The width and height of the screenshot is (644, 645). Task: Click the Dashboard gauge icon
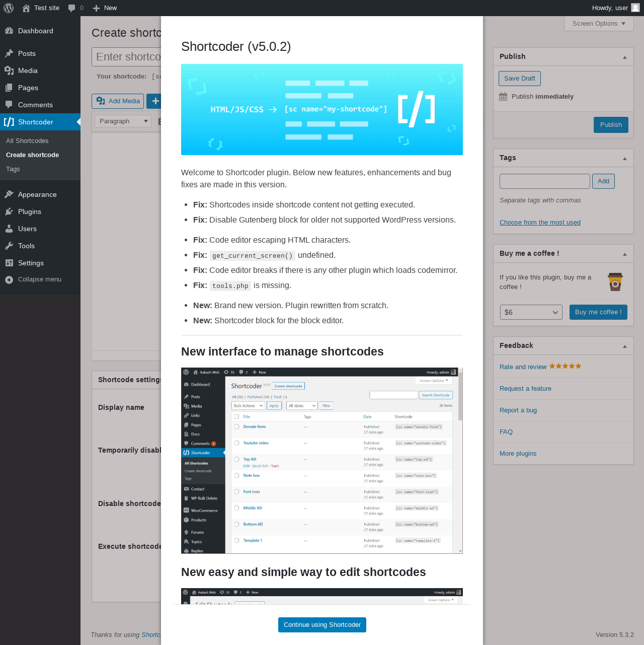pos(9,31)
